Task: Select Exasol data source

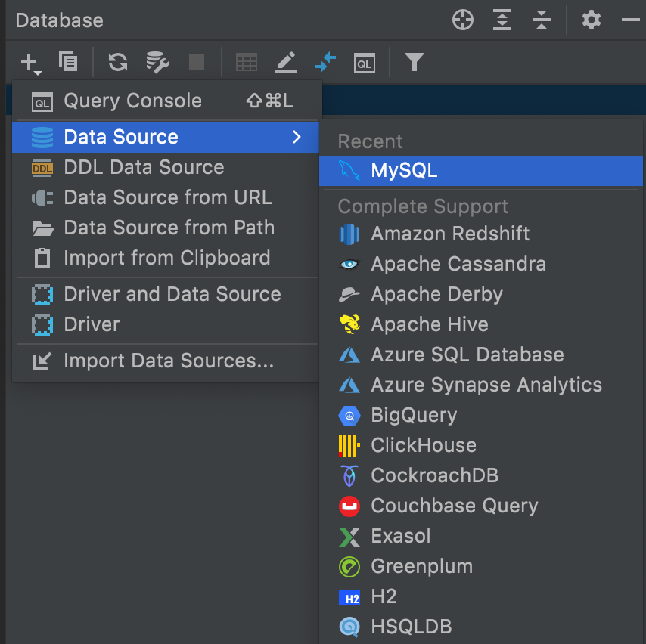Action: coord(481,536)
